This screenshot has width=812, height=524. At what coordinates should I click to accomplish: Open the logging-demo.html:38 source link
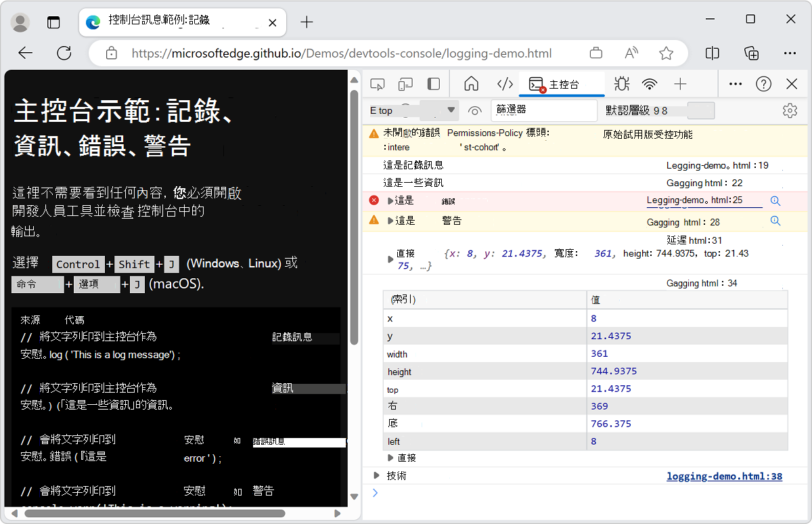(x=724, y=476)
